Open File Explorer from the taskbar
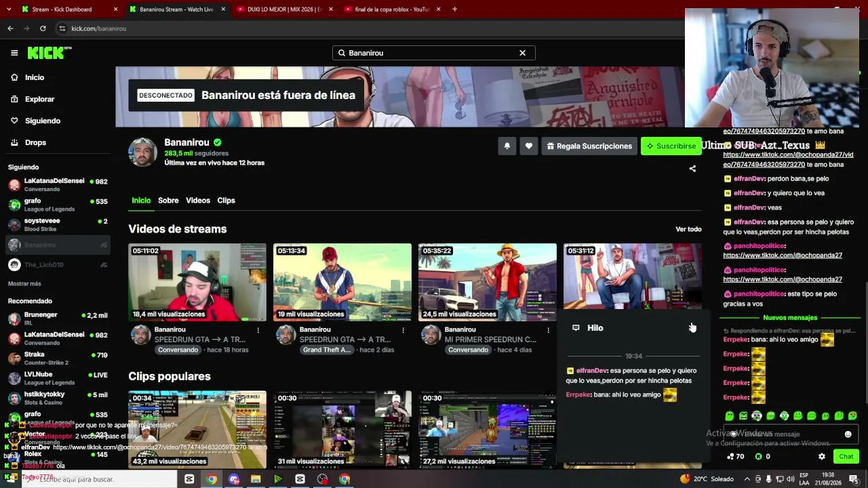 pyautogui.click(x=256, y=479)
